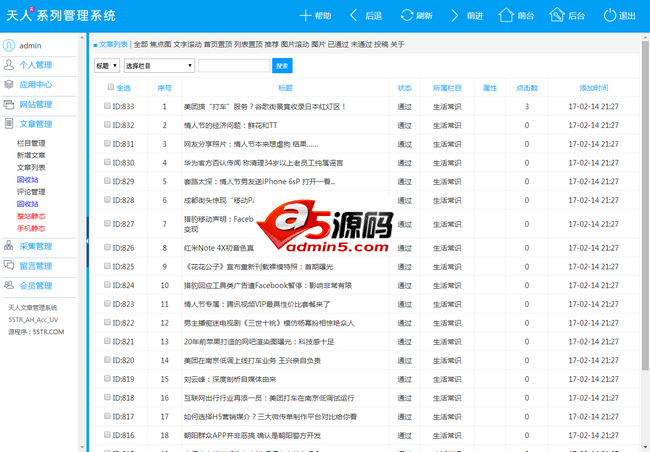The height and width of the screenshot is (452, 650).
Task: Open article 红米Note 4X初音色真
Action: (218, 248)
